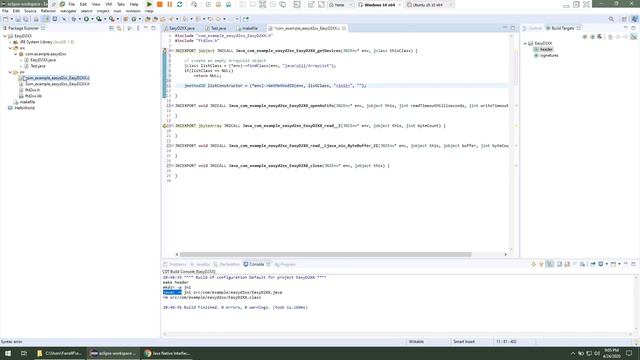The image size is (640, 360).
Task: Open the Run button dropdown arrow
Action: point(92,19)
